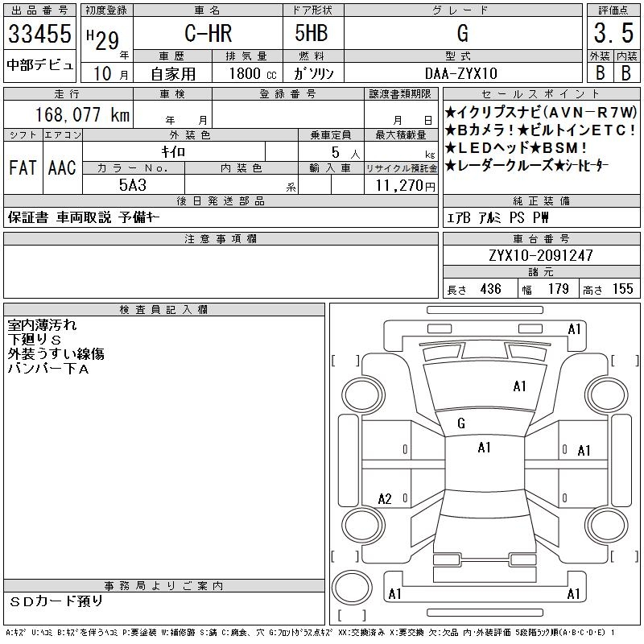The width and height of the screenshot is (644, 644).
Task: Select chassis number ZYX10-2091247
Action: click(541, 255)
